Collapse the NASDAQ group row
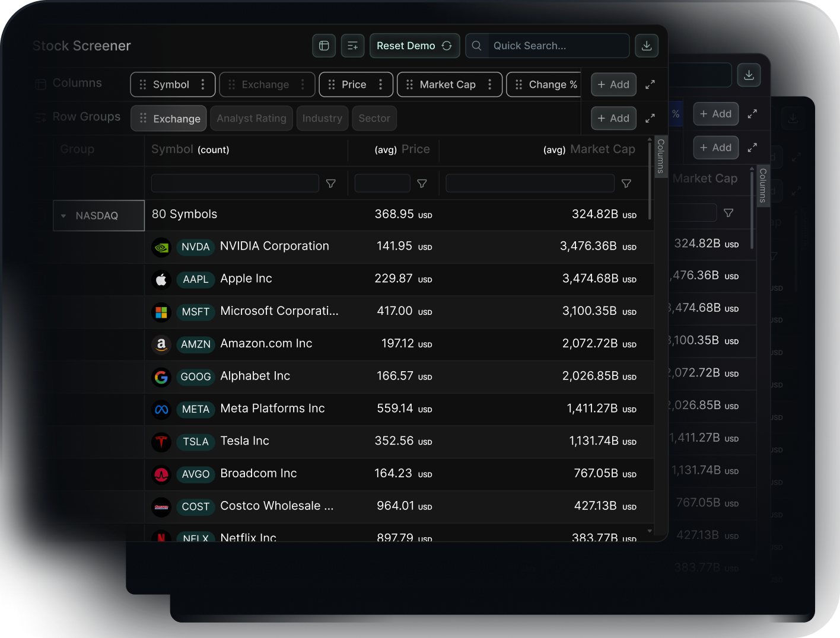This screenshot has width=840, height=638. point(63,216)
